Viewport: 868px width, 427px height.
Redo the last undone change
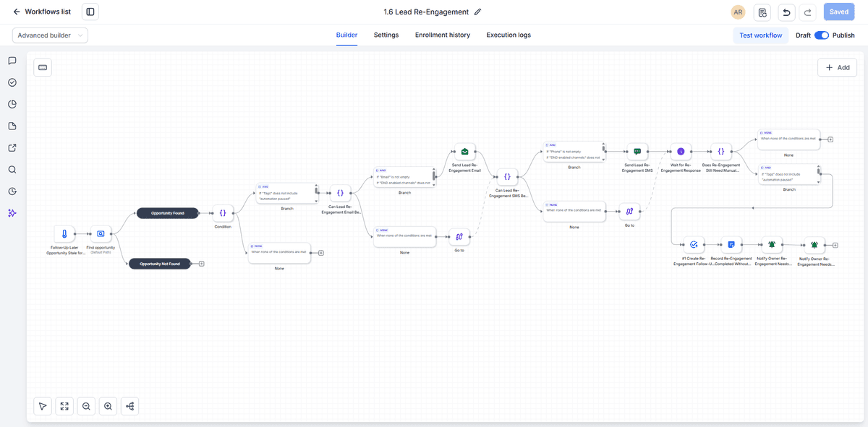click(x=809, y=12)
